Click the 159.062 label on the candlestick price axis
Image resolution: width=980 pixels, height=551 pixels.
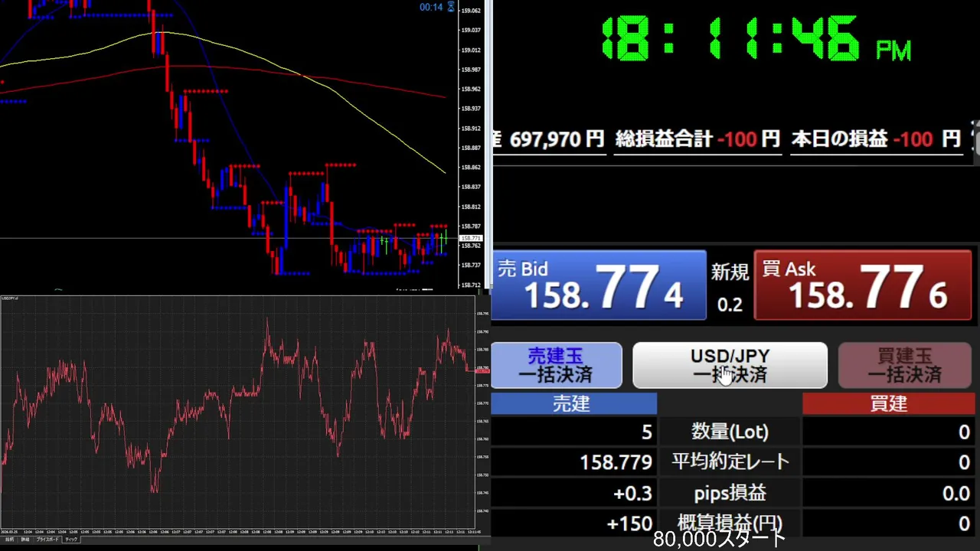coord(470,11)
